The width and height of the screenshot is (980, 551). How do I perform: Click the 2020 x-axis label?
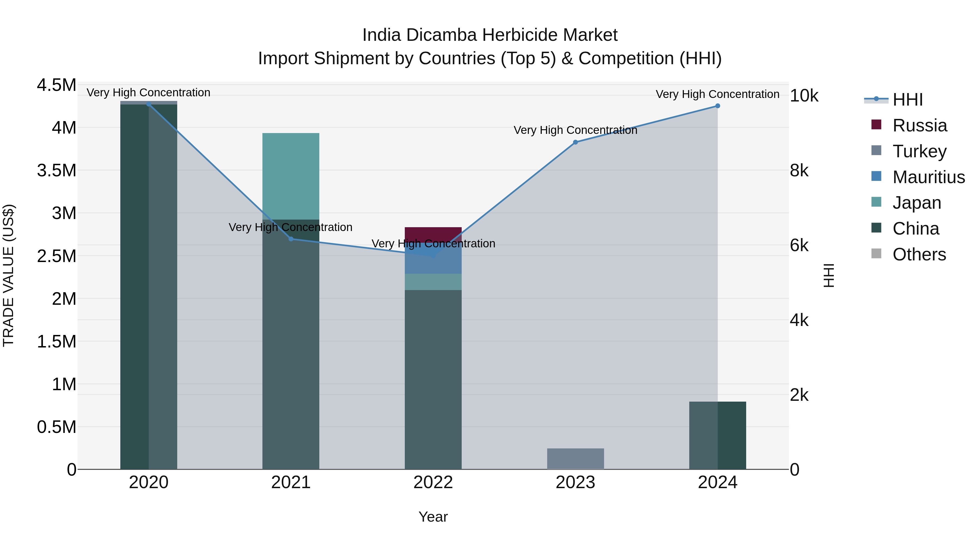click(149, 482)
